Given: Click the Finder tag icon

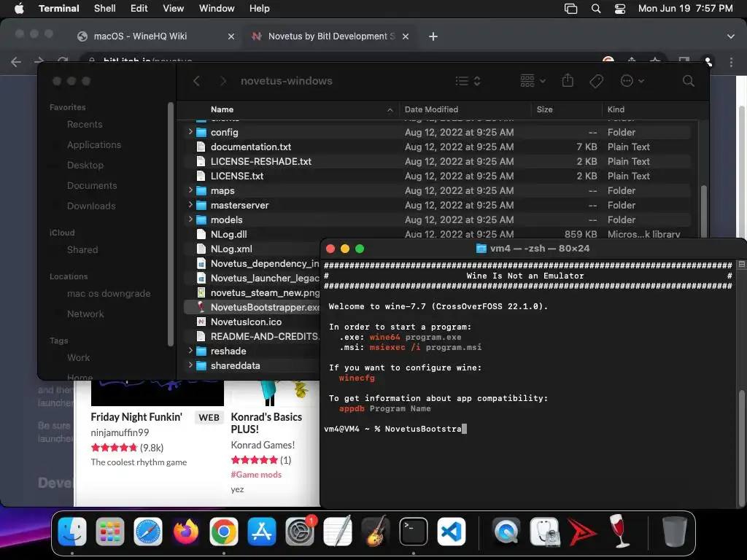Looking at the screenshot, I should point(596,81).
